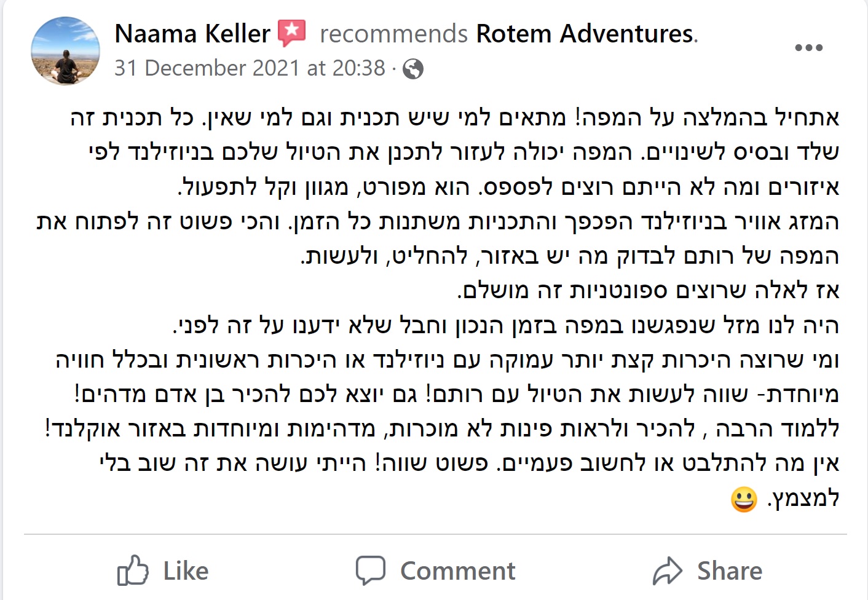Open the 31 December 2021 timestamp link

(x=250, y=68)
